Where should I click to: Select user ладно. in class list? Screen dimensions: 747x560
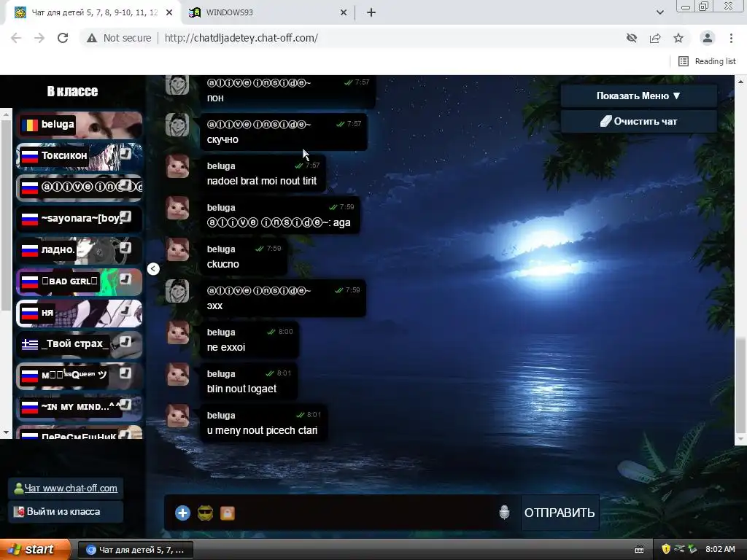click(x=80, y=250)
